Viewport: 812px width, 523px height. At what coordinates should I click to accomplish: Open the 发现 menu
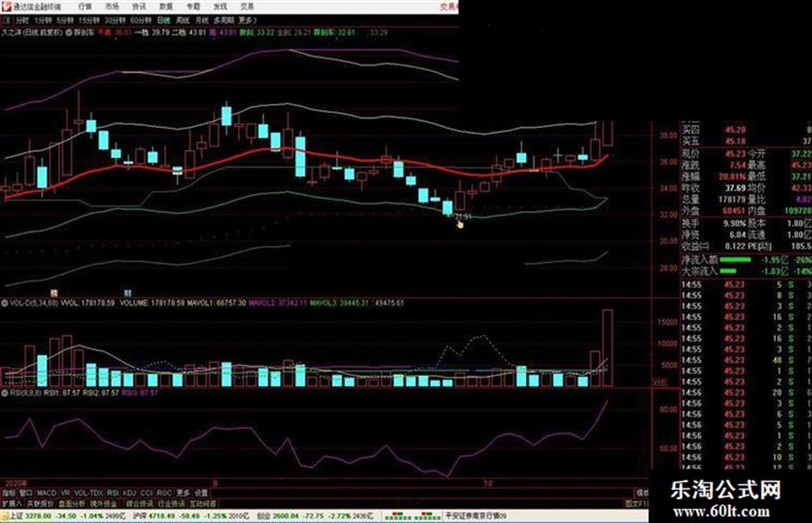(x=220, y=7)
